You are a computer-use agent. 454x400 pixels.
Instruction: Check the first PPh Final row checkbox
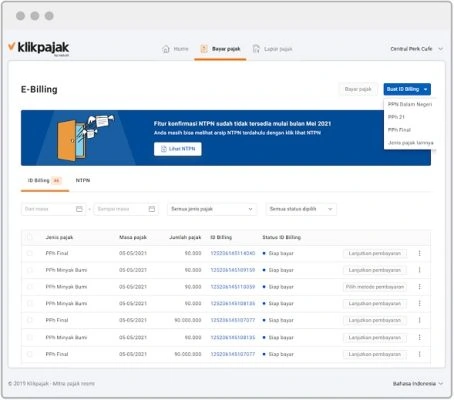pos(29,253)
